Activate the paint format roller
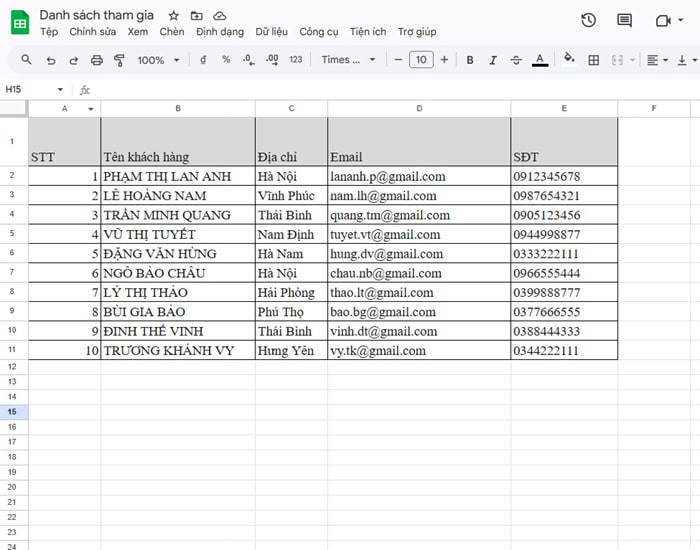The height and width of the screenshot is (550, 700). pos(119,60)
